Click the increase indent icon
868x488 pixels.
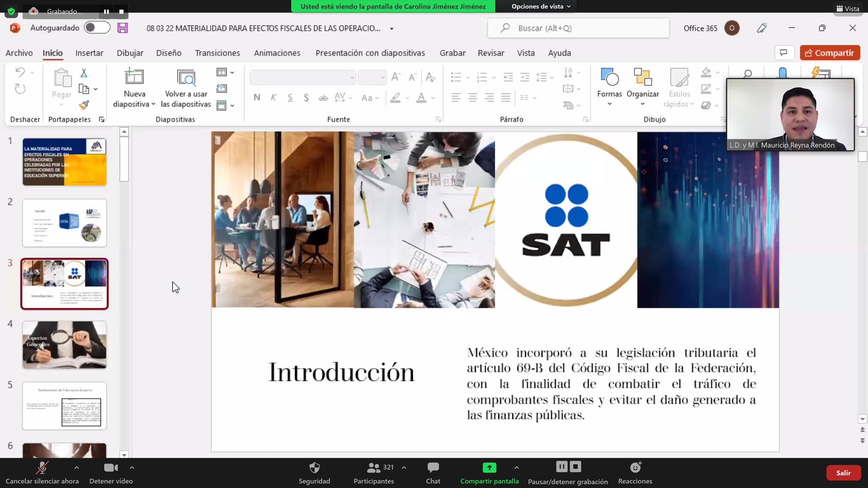pos(525,77)
